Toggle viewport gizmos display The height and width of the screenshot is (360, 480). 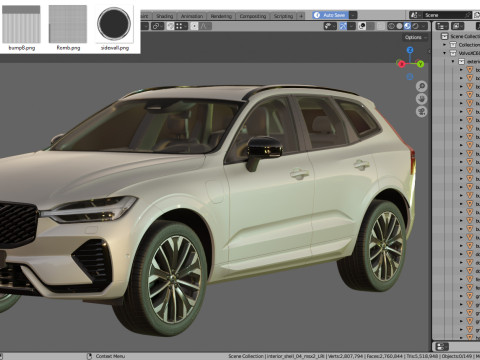tap(343, 26)
